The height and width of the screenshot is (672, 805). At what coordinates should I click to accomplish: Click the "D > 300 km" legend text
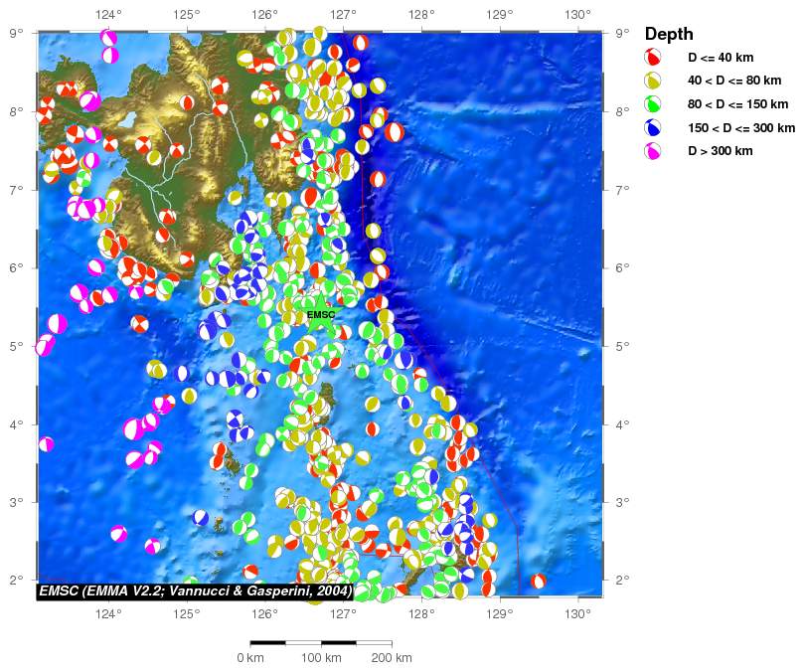(721, 151)
